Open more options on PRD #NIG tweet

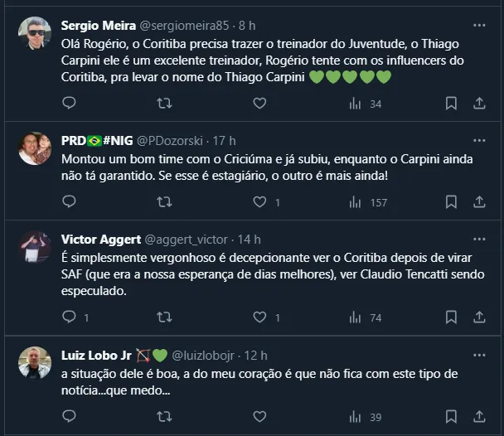(x=479, y=140)
